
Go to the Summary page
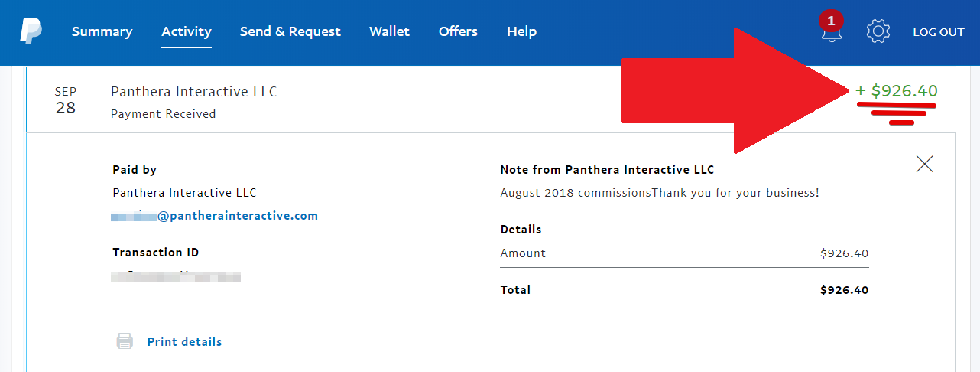102,31
